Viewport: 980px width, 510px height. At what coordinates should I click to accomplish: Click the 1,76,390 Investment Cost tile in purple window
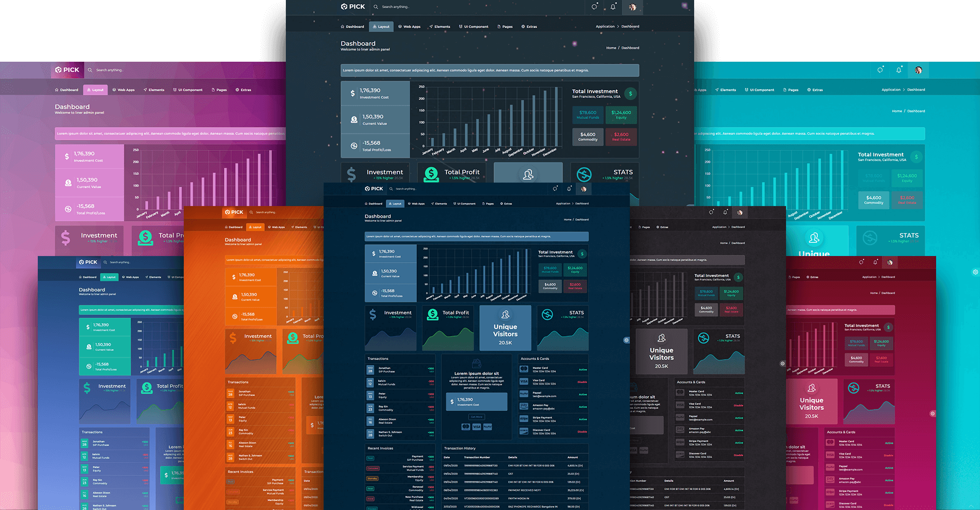point(89,157)
